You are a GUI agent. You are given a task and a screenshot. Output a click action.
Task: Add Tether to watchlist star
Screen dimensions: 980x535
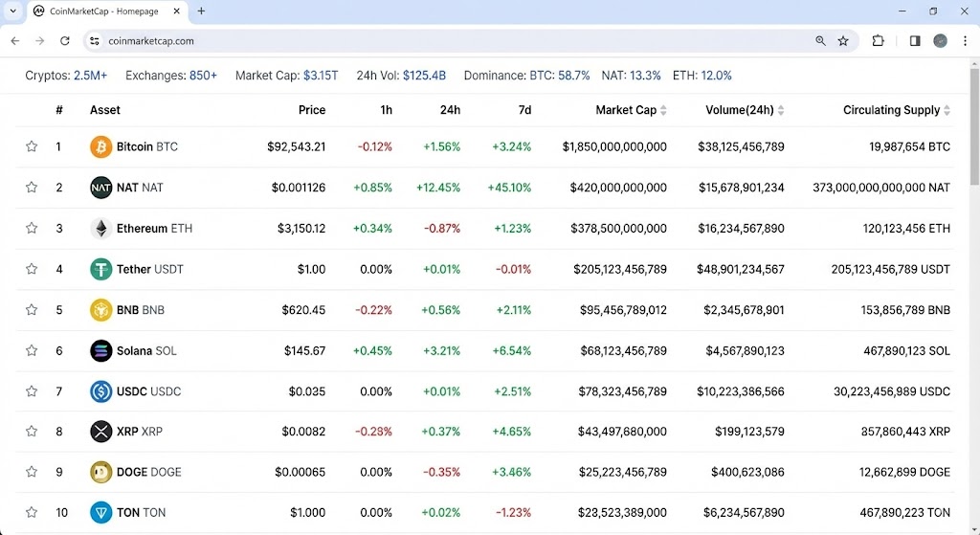pos(32,269)
